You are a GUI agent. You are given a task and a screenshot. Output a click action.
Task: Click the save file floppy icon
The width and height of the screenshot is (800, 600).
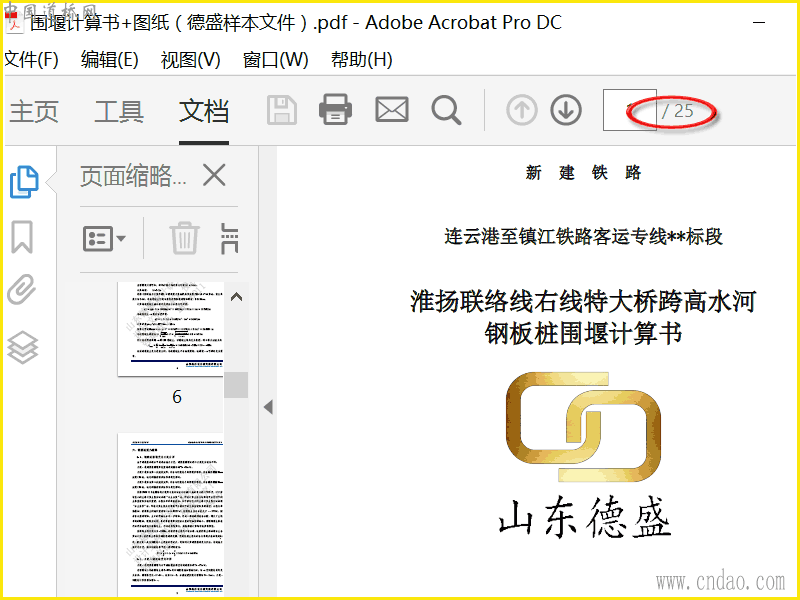[282, 110]
